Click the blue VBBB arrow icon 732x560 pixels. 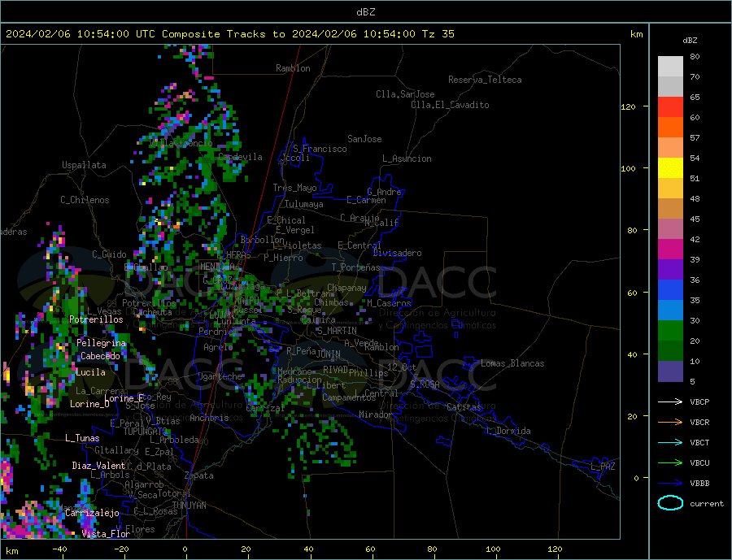(x=670, y=484)
